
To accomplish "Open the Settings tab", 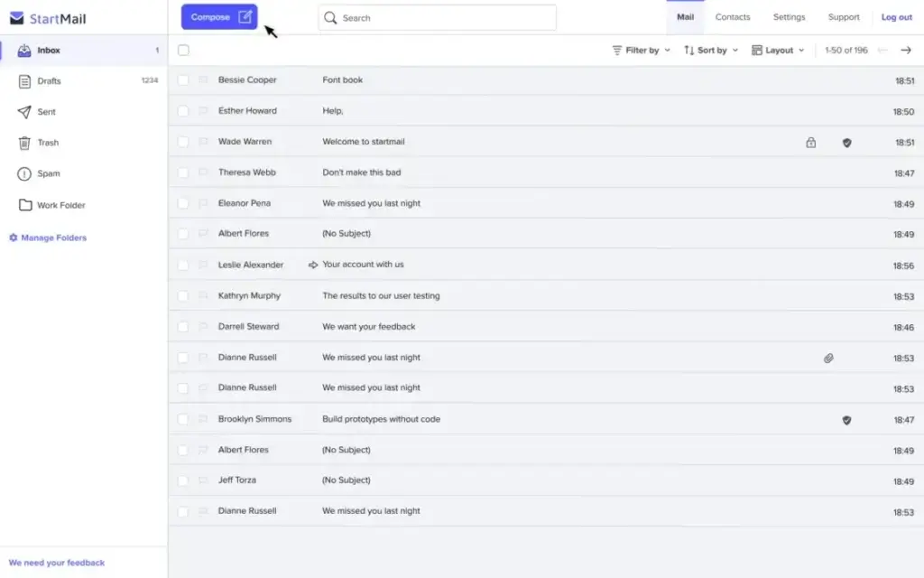I will tap(789, 17).
